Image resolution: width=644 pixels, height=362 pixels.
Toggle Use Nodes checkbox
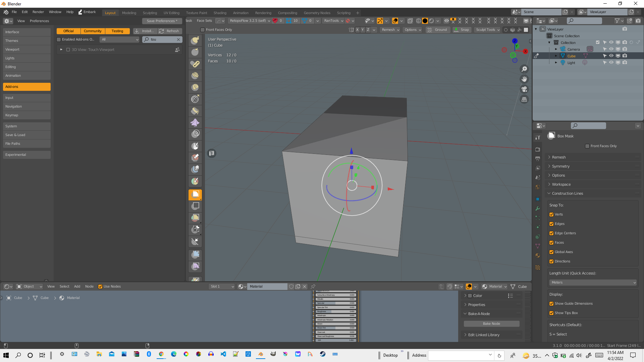(x=100, y=287)
